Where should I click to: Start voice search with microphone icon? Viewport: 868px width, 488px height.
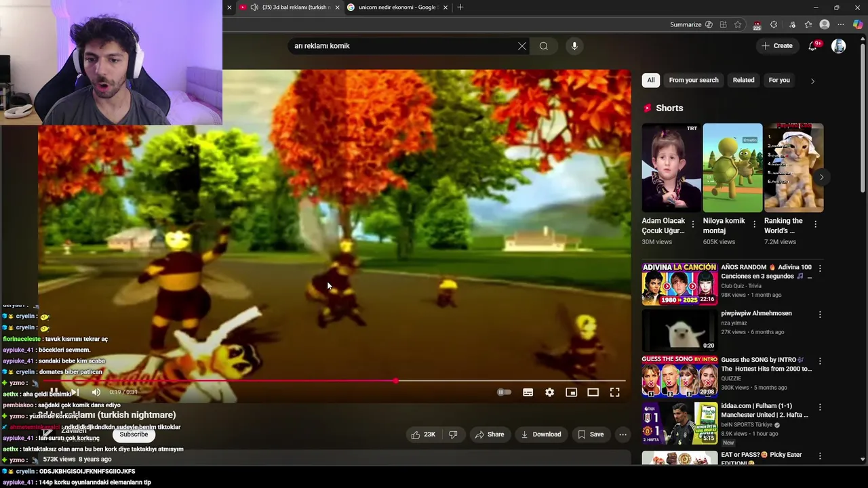574,46
